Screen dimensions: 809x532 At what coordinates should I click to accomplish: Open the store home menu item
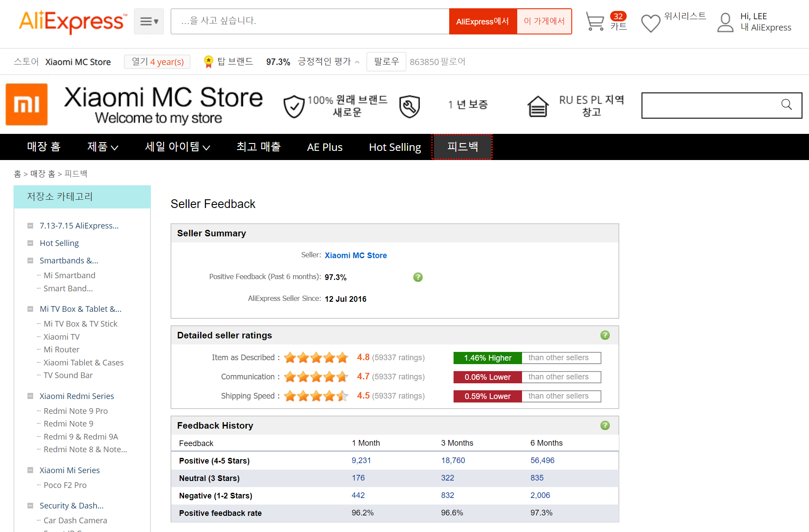pos(44,147)
